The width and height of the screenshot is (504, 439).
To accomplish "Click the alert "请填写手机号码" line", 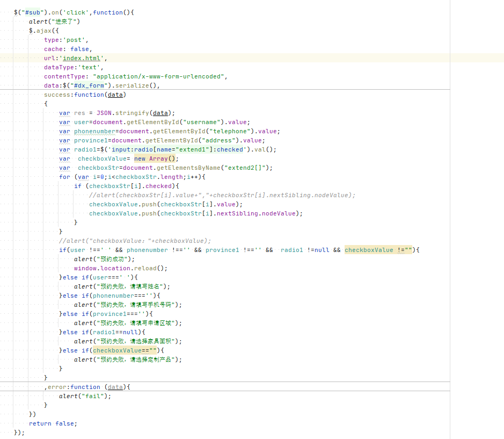I will [x=128, y=305].
